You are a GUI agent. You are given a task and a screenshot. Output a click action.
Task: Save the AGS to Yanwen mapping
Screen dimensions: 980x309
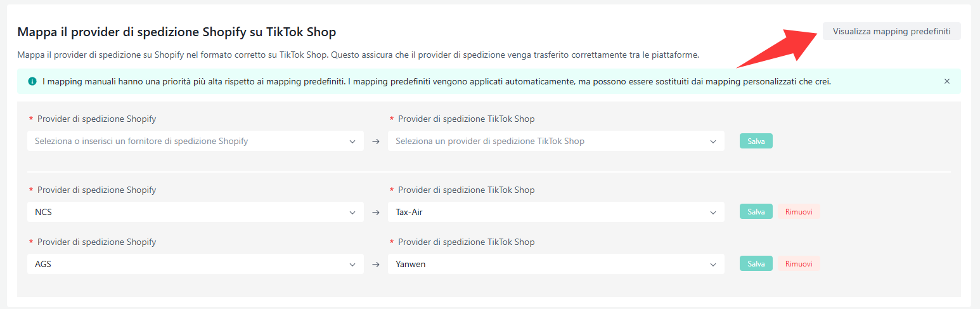756,264
